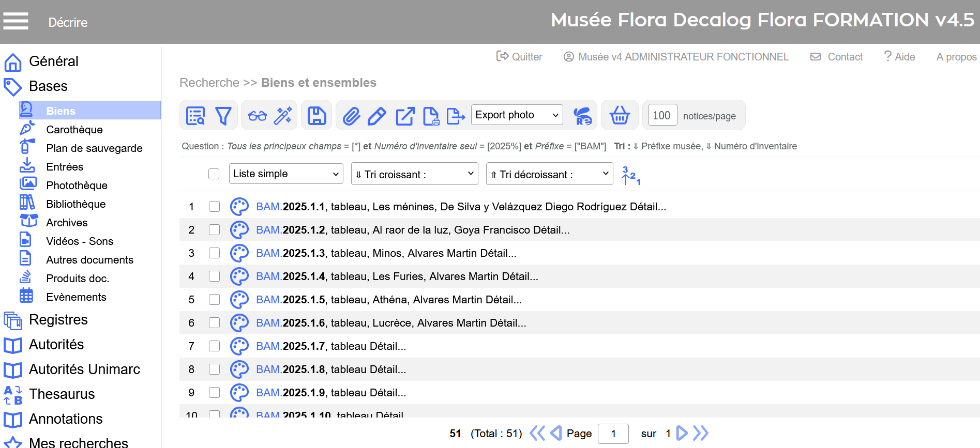
Task: Open the Tri croissant dropdown
Action: point(415,174)
